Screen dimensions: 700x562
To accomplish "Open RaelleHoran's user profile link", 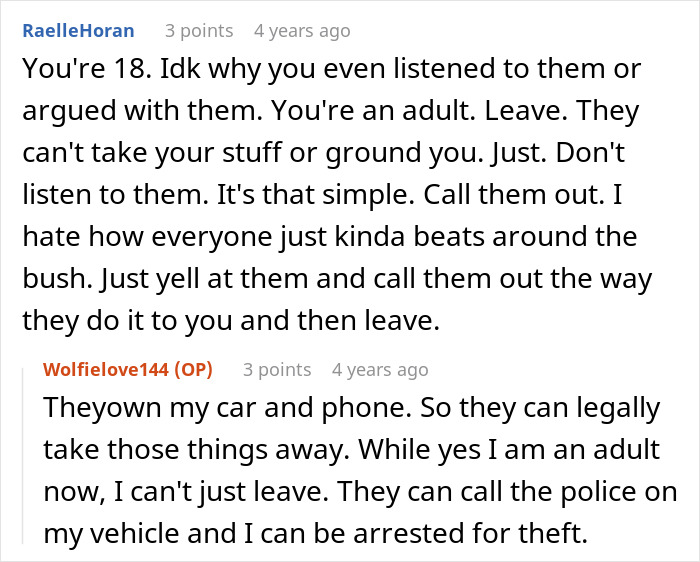I will coord(77,31).
